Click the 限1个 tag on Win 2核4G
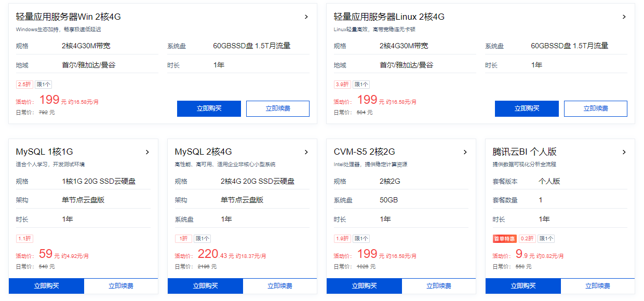This screenshot has height=301, width=644. [44, 85]
